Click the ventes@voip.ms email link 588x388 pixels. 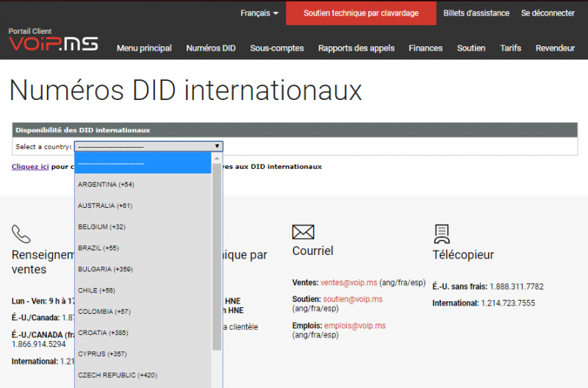[x=348, y=283]
